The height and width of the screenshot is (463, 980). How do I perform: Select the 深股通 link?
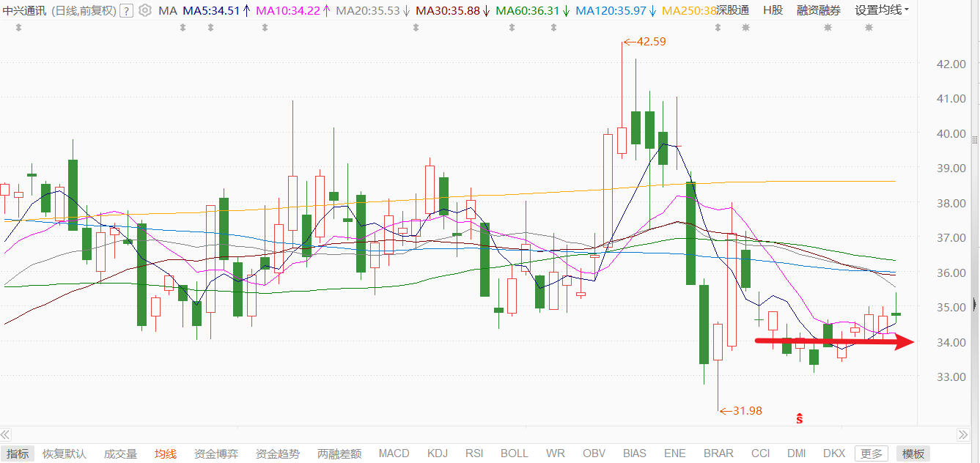point(733,10)
